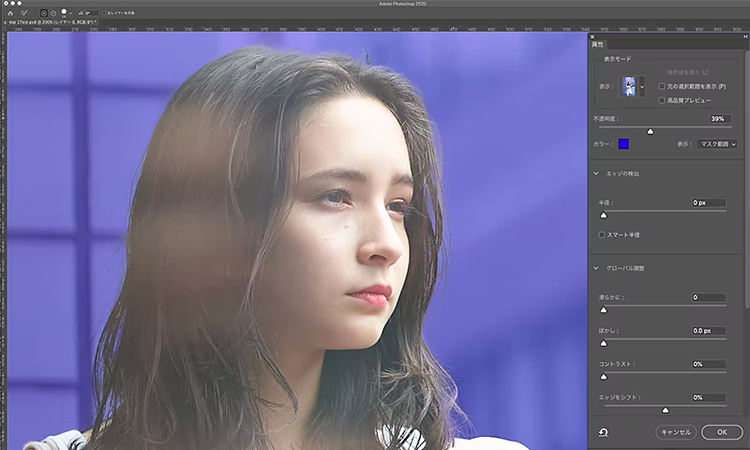
Task: Click the キャンセル button
Action: coord(676,432)
